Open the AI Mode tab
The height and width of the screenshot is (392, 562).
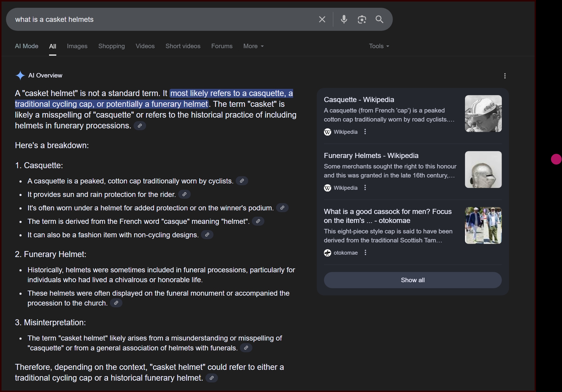tap(27, 46)
